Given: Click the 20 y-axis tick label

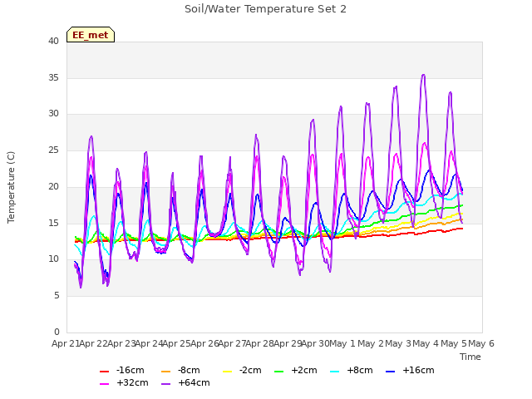Looking at the screenshot, I should (x=53, y=186).
